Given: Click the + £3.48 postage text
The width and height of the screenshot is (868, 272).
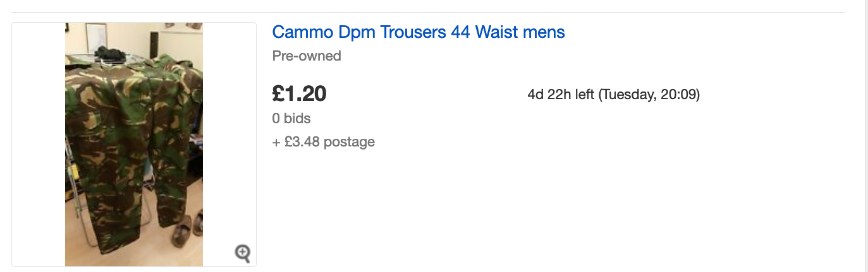Looking at the screenshot, I should (323, 142).
